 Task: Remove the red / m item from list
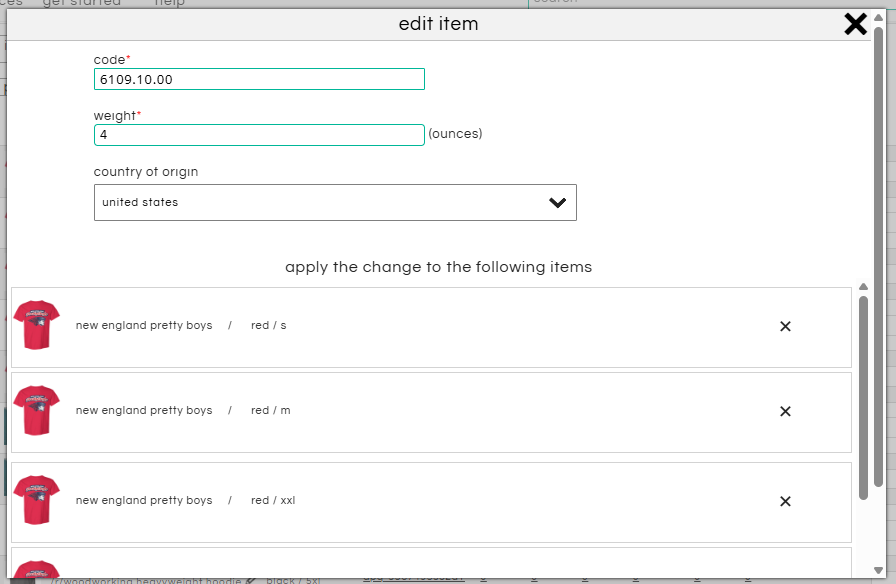point(785,411)
